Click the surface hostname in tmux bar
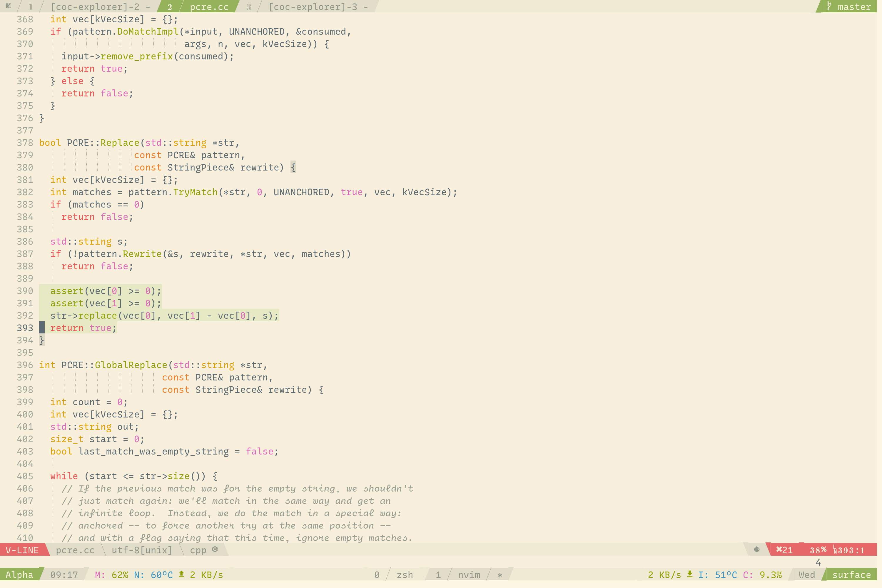Screen dimensions: 882x588 [852, 575]
